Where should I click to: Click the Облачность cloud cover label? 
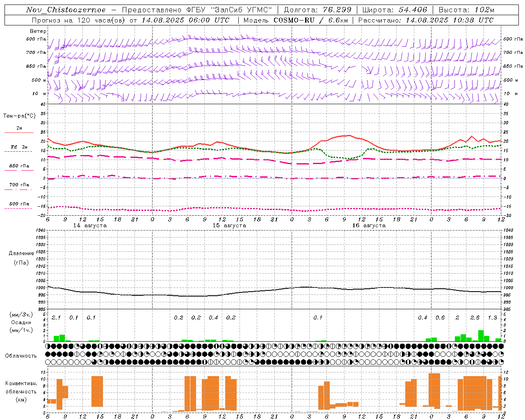[x=21, y=356]
